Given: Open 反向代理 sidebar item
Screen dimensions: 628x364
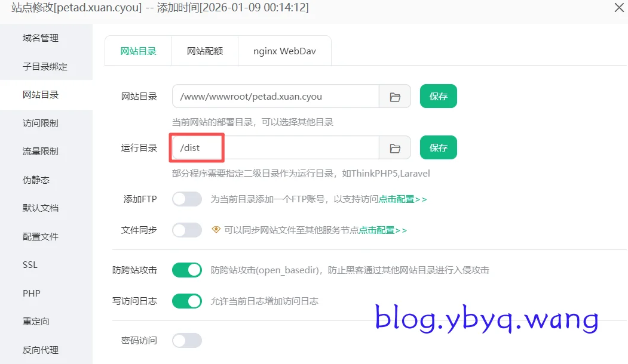Looking at the screenshot, I should pos(41,350).
